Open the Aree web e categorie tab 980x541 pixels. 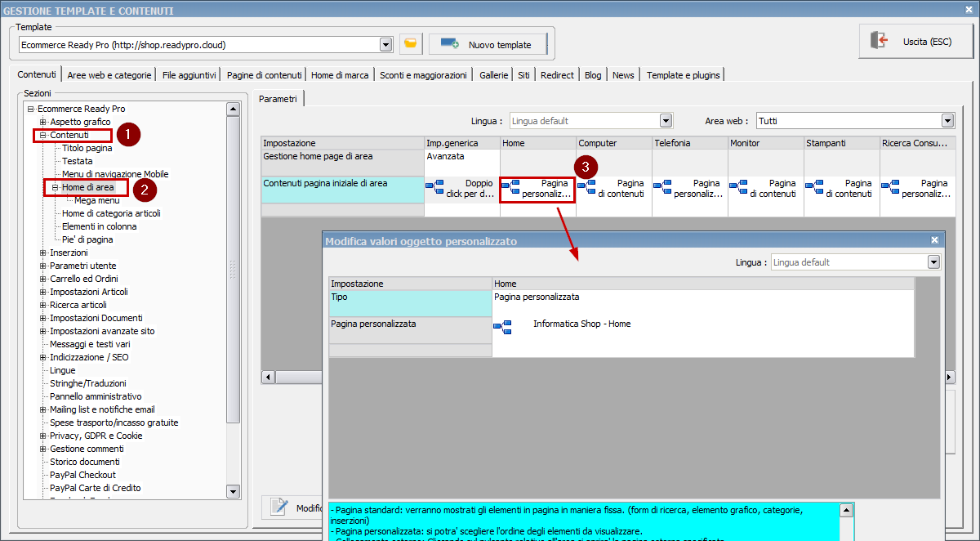109,75
